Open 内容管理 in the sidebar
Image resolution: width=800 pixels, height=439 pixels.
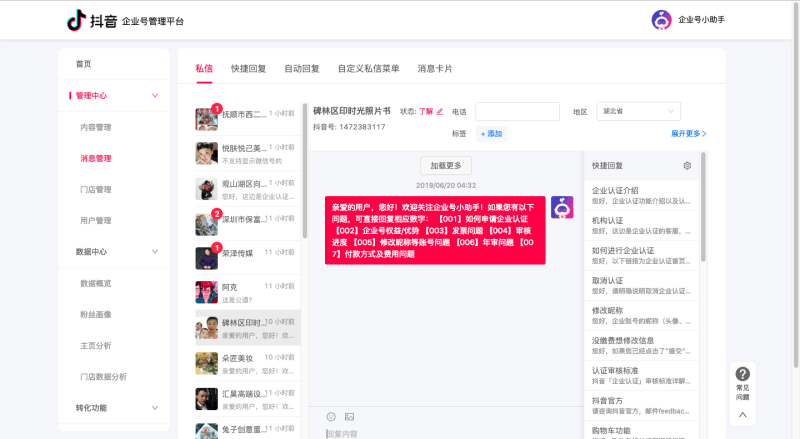(x=95, y=127)
